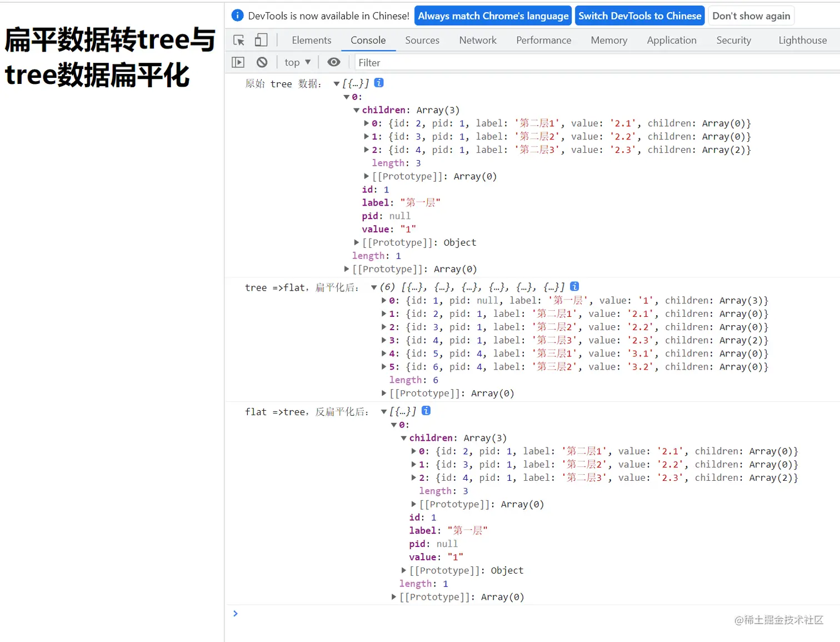Open the Lighthouse tab
Image resolution: width=840 pixels, height=642 pixels.
(x=802, y=40)
